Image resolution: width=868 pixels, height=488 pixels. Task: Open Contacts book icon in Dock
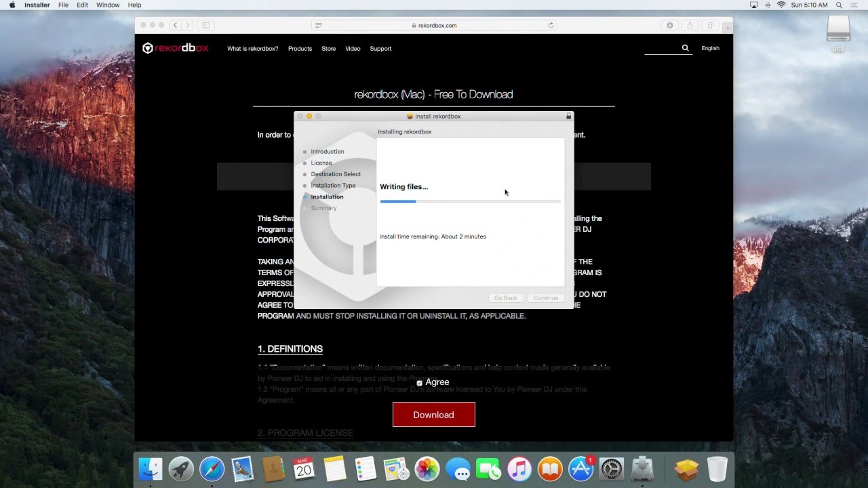273,469
